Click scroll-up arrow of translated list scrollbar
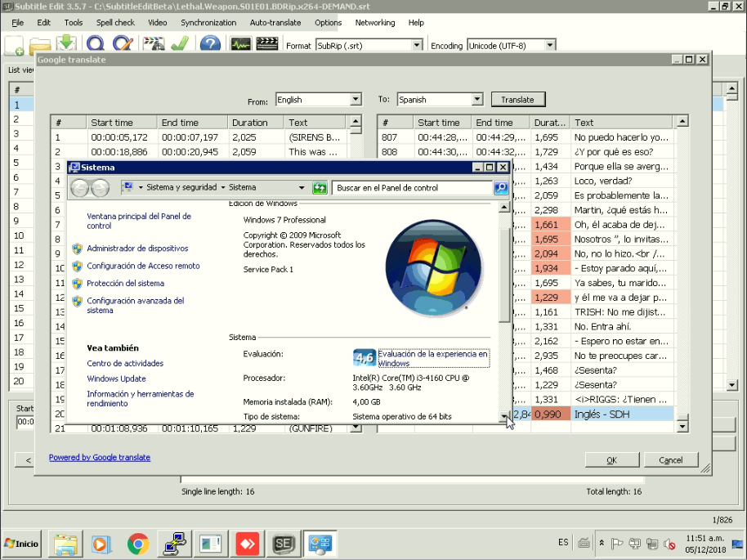Screen dimensions: 747x560 [x=682, y=122]
